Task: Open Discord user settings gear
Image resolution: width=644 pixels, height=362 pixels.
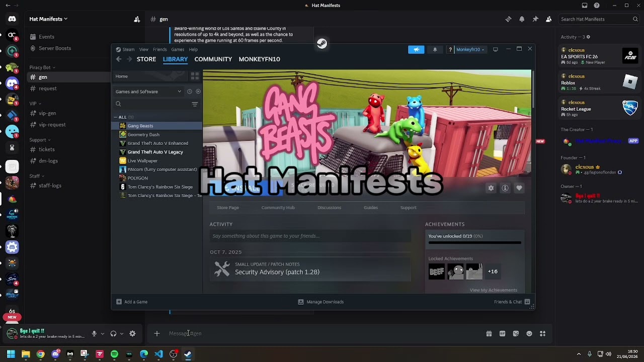Action: (x=132, y=333)
